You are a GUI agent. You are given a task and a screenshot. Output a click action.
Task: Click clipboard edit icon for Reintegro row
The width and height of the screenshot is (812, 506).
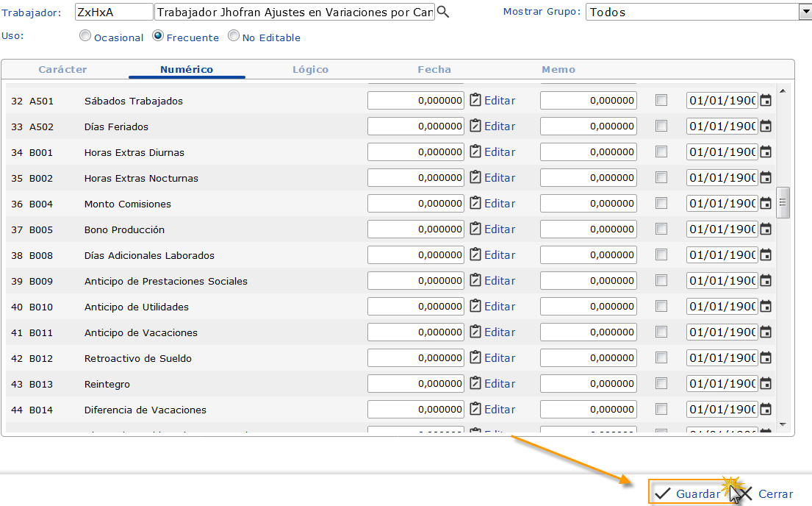(475, 384)
